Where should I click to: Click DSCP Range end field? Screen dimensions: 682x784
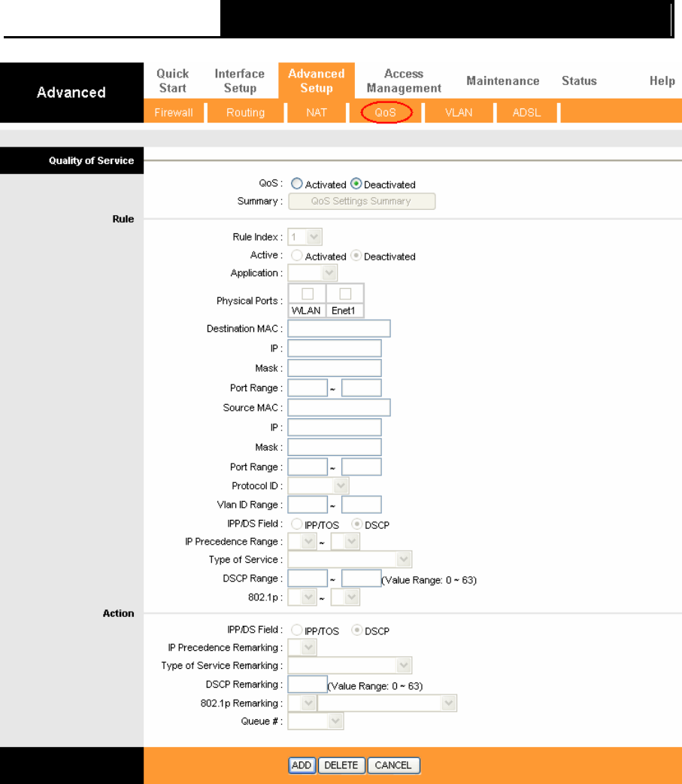click(x=361, y=578)
